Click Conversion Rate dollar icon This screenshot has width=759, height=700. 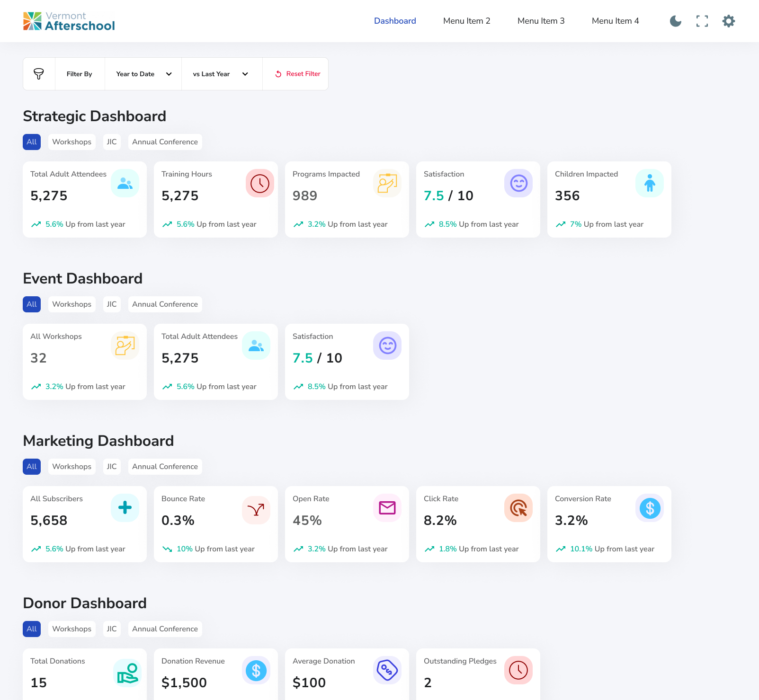650,508
